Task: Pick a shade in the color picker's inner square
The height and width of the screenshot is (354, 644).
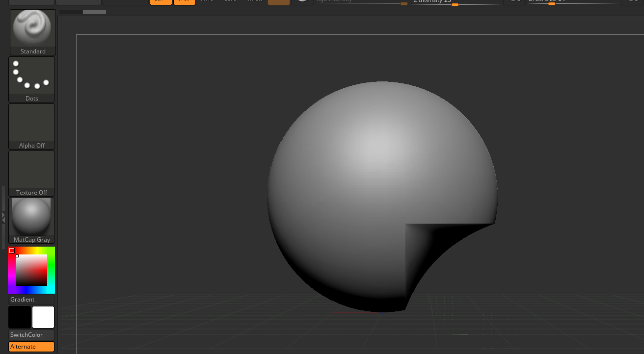Action: 31,270
